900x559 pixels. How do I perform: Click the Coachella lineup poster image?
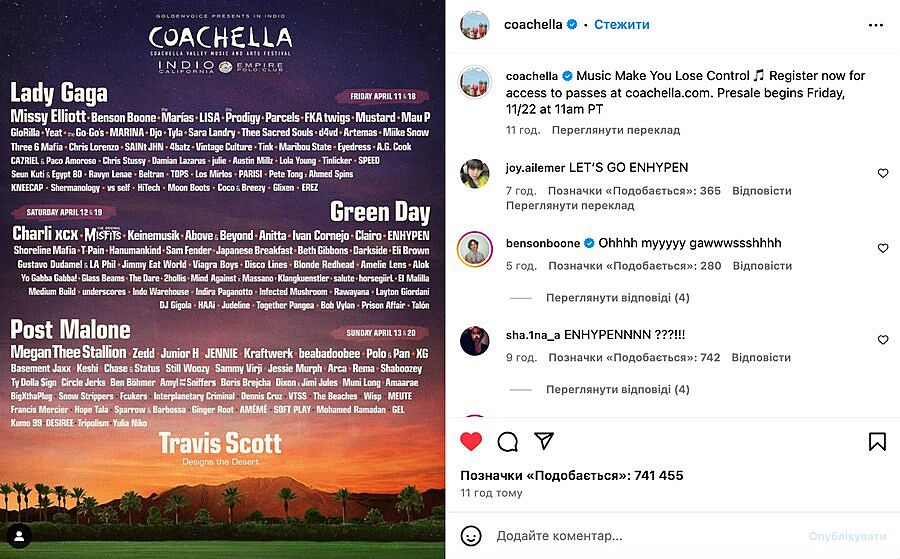tap(222, 280)
